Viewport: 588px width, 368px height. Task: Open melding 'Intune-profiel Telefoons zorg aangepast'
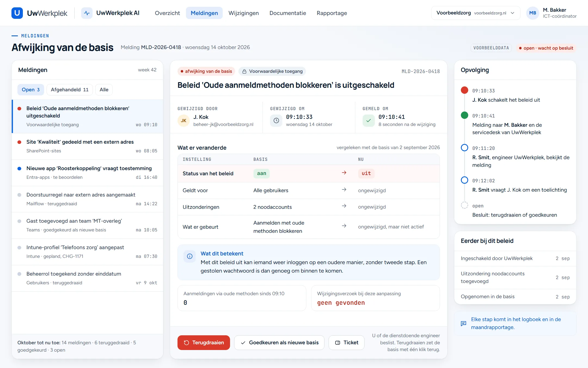(87, 252)
